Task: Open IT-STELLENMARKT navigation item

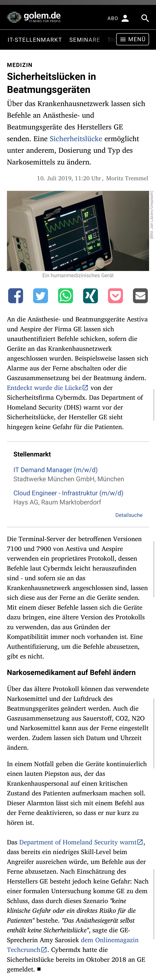Action: pyautogui.click(x=35, y=40)
